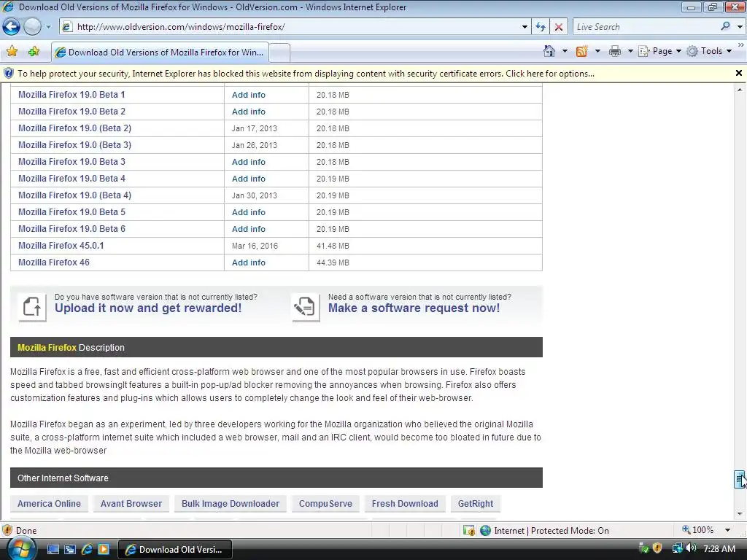Click the scrollbar up arrow
Image resolution: width=747 pixels, height=560 pixels.
tap(740, 90)
